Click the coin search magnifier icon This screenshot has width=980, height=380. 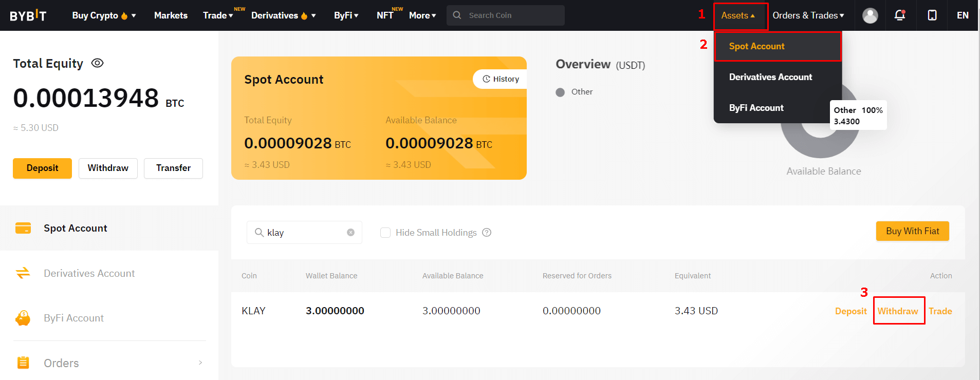(259, 233)
